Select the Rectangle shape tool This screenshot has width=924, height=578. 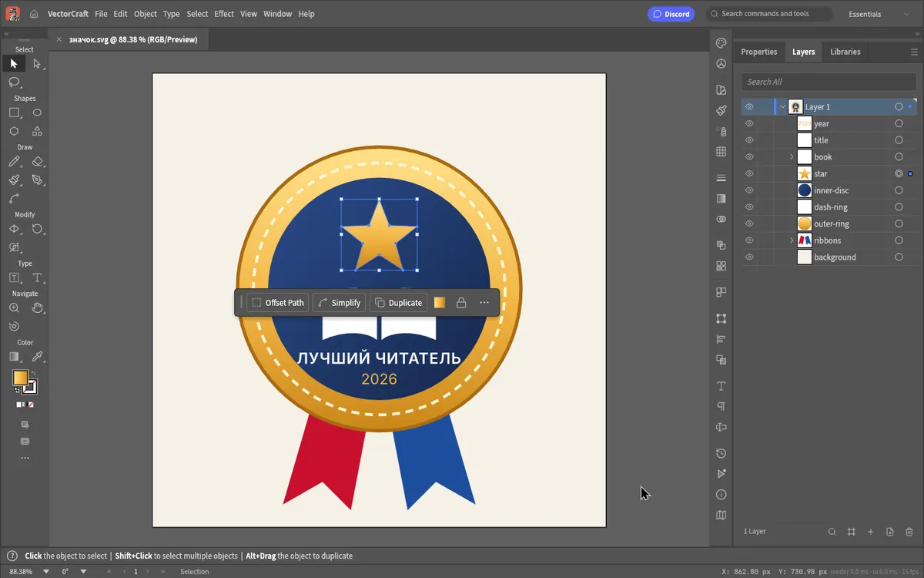(14, 113)
